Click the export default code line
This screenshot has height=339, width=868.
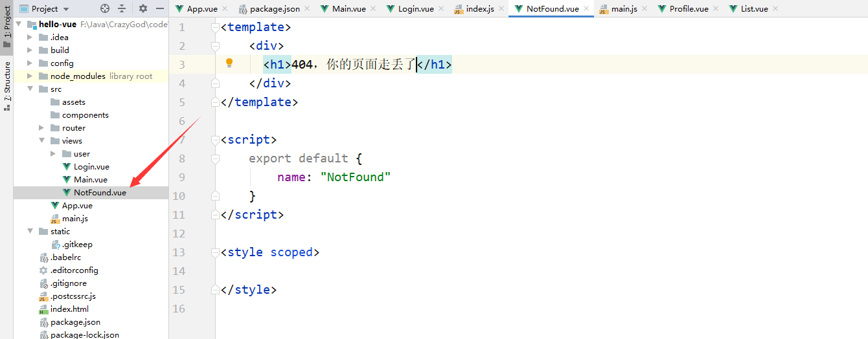(x=306, y=159)
